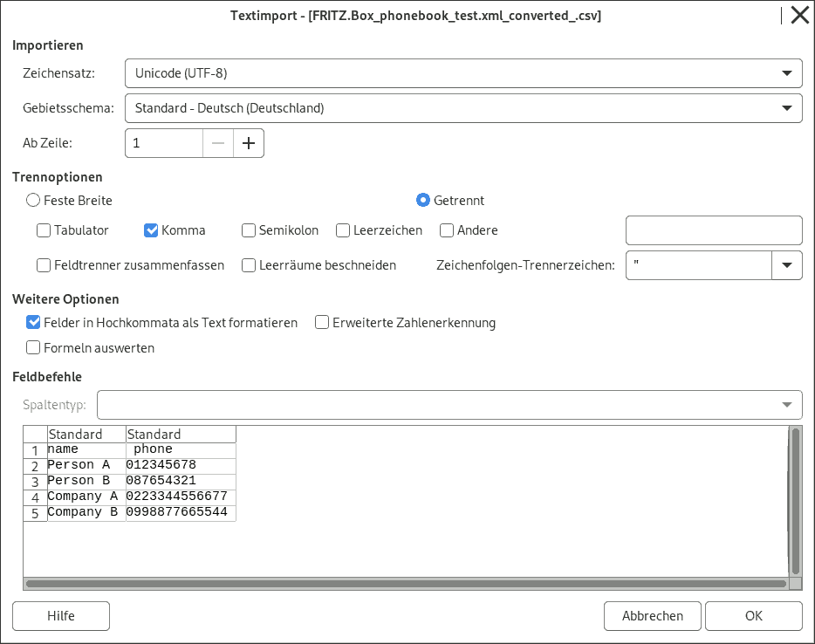Increment Ab Zeile with the plus button
Screen dimensions: 815x644
click(x=249, y=142)
